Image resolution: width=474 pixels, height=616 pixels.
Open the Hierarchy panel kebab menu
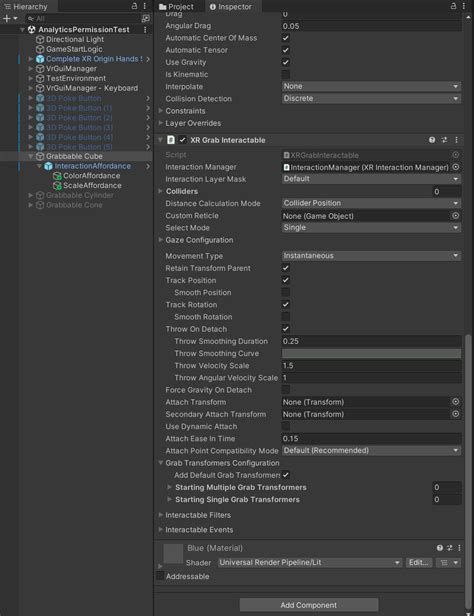click(145, 6)
